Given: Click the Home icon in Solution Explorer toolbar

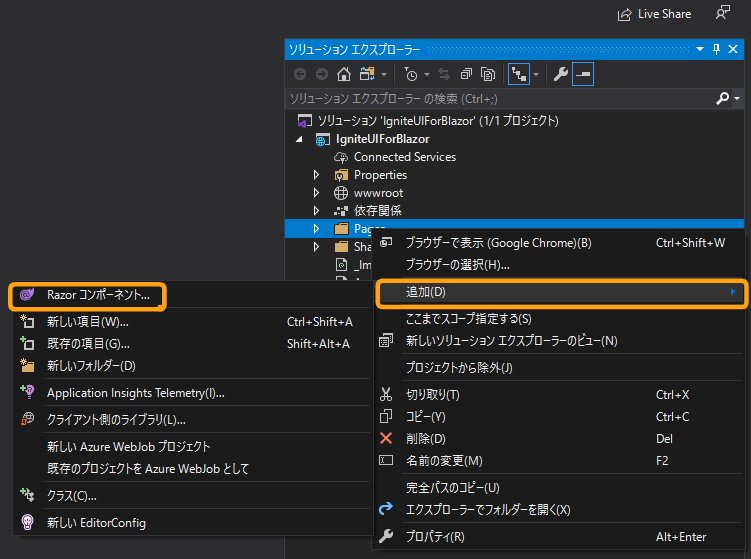Looking at the screenshot, I should point(343,74).
